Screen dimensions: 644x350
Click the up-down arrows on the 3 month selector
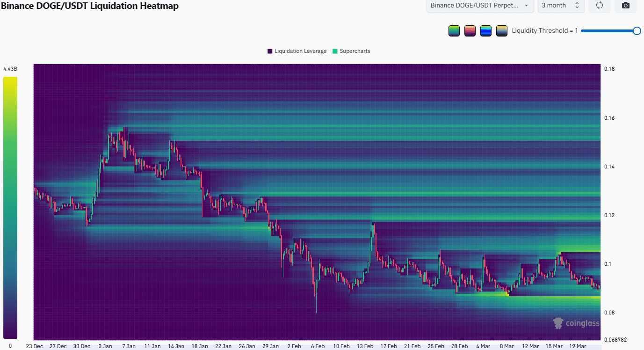[577, 6]
